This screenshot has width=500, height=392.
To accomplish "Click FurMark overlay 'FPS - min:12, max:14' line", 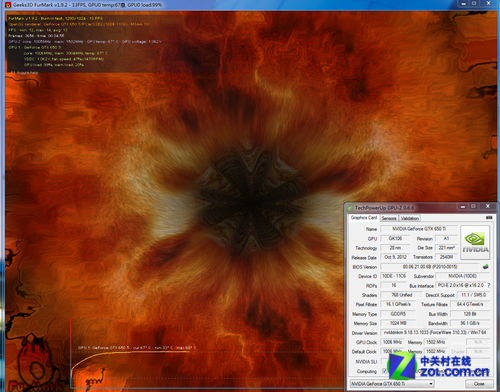I will (x=38, y=30).
